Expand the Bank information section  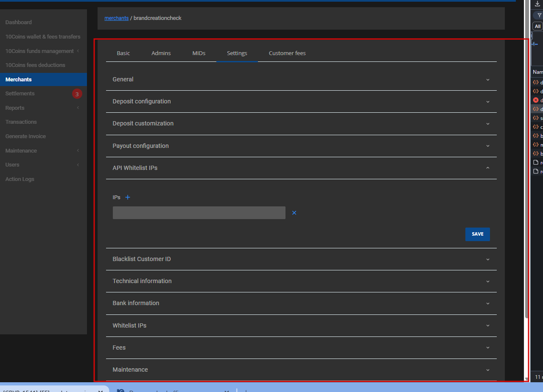[301, 303]
